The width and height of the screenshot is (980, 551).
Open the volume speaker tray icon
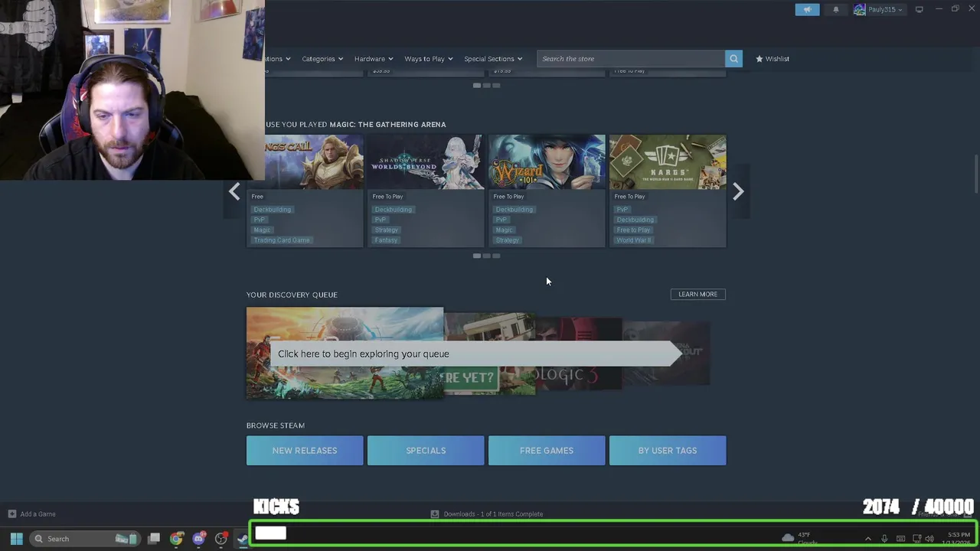[x=929, y=539]
